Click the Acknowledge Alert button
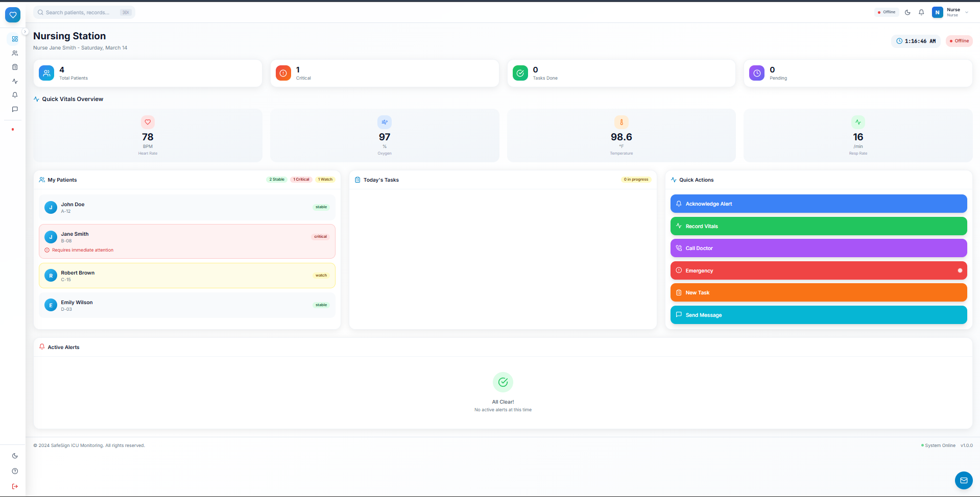The width and height of the screenshot is (980, 497). pyautogui.click(x=819, y=204)
